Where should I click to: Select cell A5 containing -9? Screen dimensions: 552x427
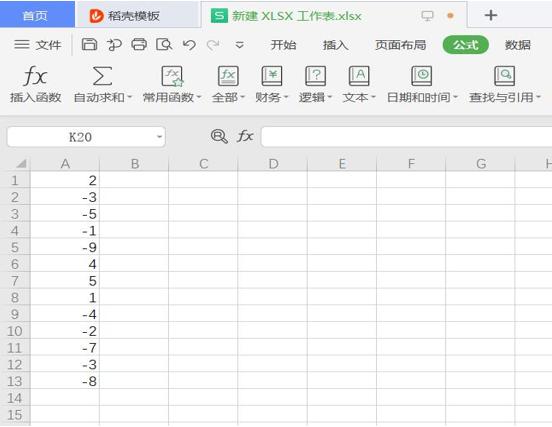pos(65,247)
